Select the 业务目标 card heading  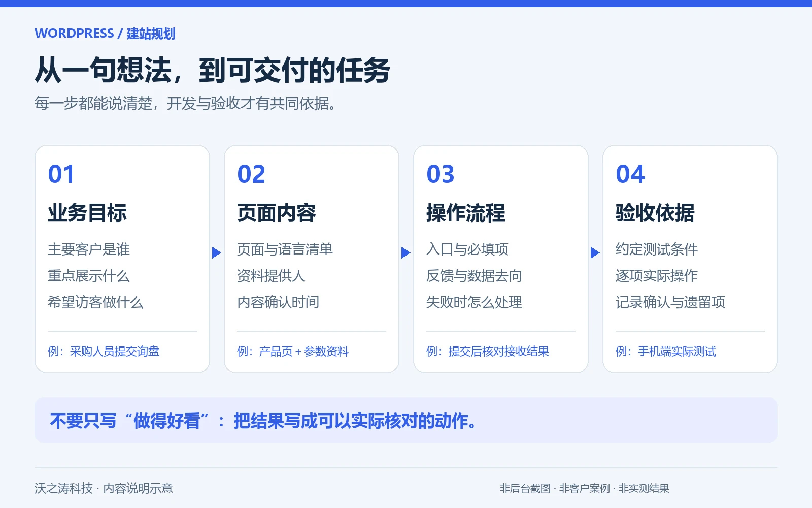click(x=87, y=213)
